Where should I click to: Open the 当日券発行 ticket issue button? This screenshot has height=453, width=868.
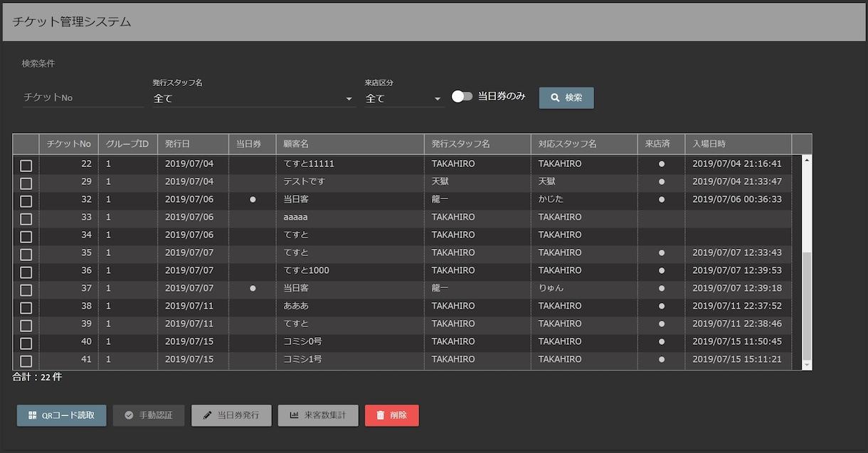coord(231,415)
